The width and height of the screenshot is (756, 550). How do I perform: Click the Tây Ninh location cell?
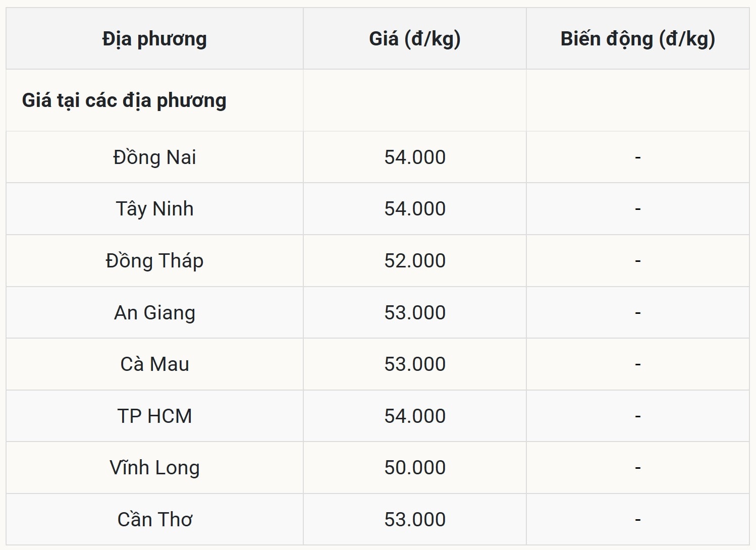(154, 209)
